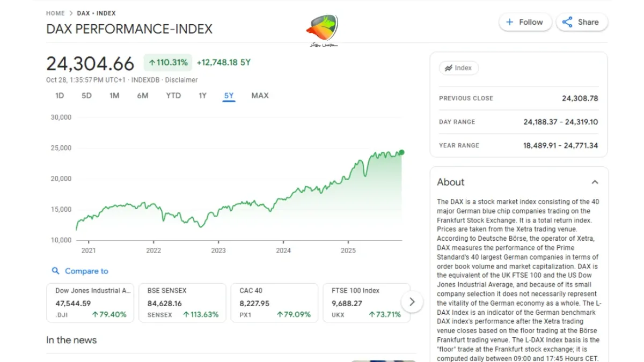Viewport: 644px width, 362px height.
Task: Click the DAY RANGE value
Action: tap(561, 122)
